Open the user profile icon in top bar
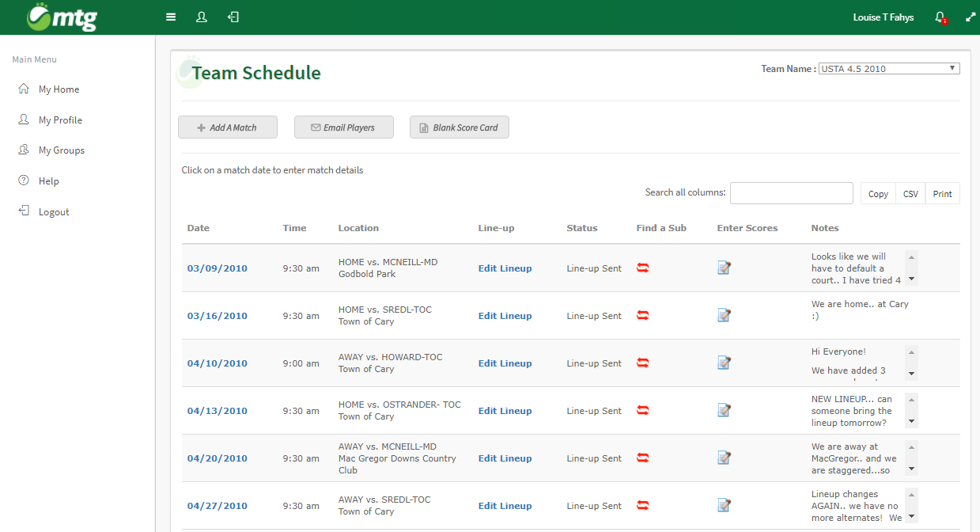This screenshot has width=980, height=532. 202,17
